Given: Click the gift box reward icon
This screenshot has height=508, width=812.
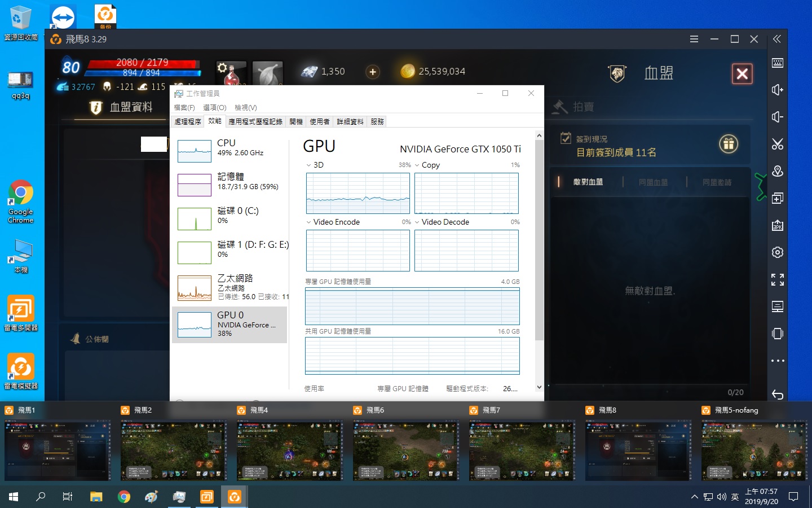Looking at the screenshot, I should 728,144.
